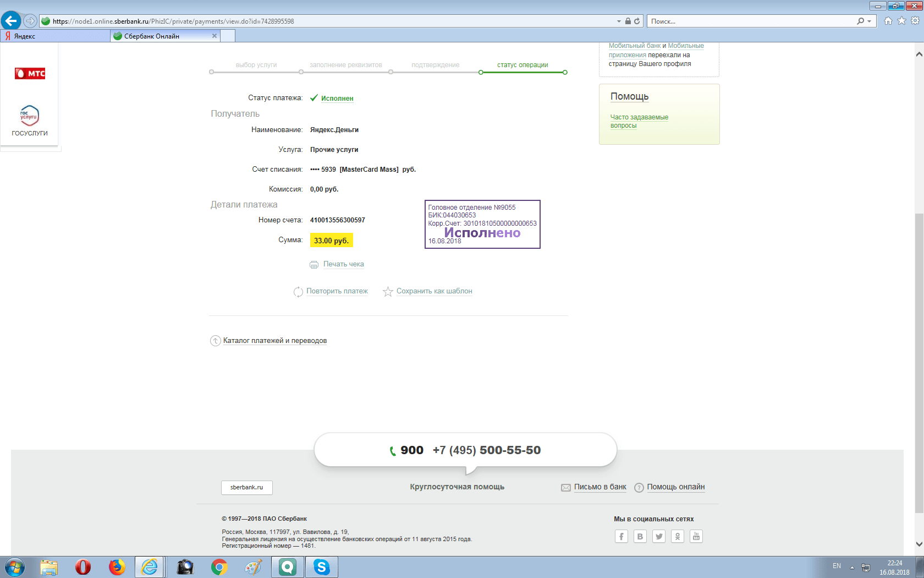The height and width of the screenshot is (578, 924).
Task: Click the sberbank.ru footer button
Action: click(247, 488)
